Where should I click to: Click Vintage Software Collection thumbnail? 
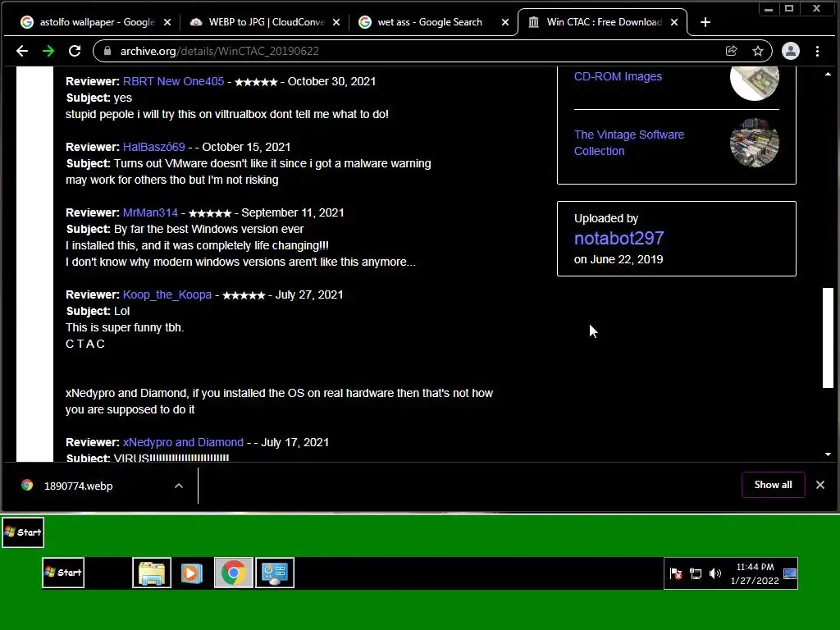click(x=755, y=143)
